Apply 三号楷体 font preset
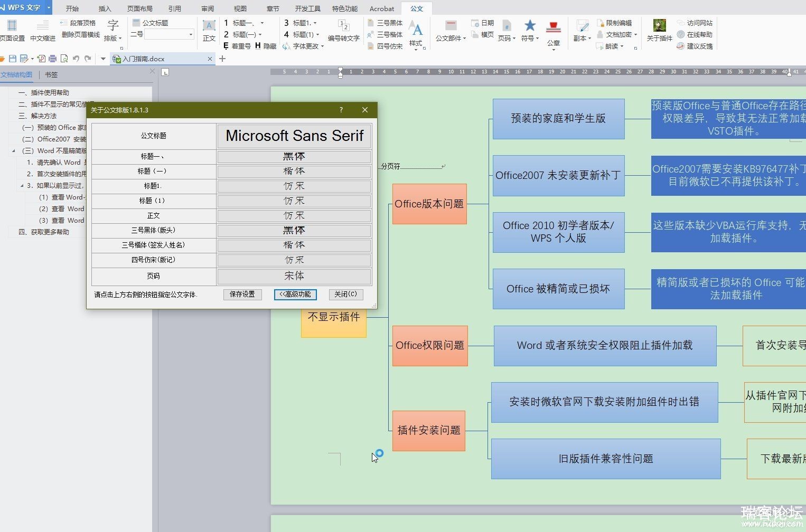Viewport: 806px width, 532px height. click(x=385, y=35)
